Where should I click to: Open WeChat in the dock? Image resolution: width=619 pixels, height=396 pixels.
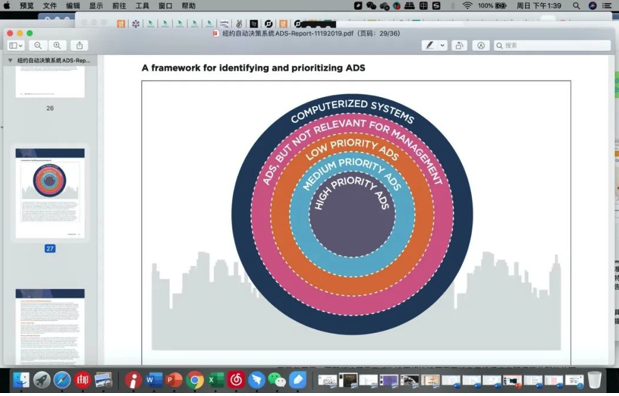[x=277, y=380]
